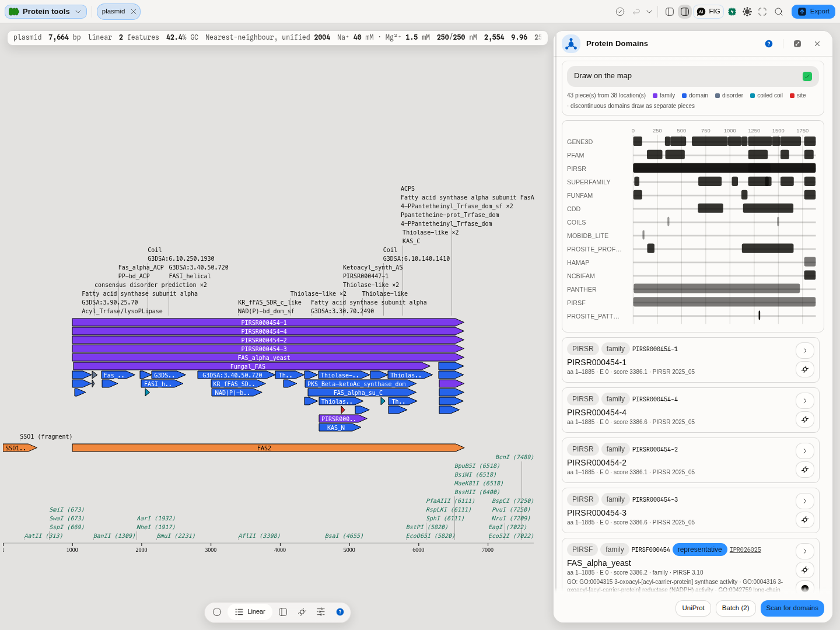Locate PIRSR000454-2 on the map
The image size is (840, 630).
click(x=805, y=470)
